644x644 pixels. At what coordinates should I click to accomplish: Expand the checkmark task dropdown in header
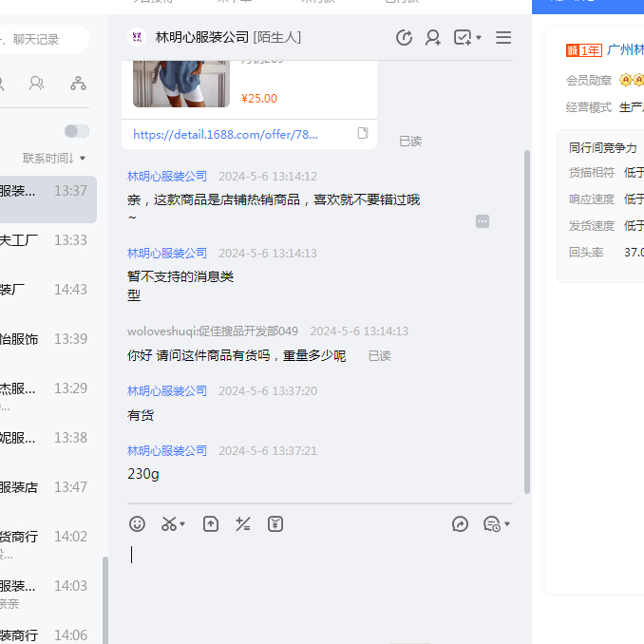click(478, 38)
